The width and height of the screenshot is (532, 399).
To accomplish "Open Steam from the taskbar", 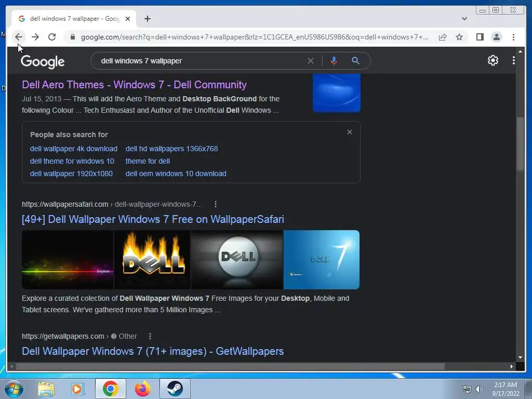I will click(x=175, y=389).
